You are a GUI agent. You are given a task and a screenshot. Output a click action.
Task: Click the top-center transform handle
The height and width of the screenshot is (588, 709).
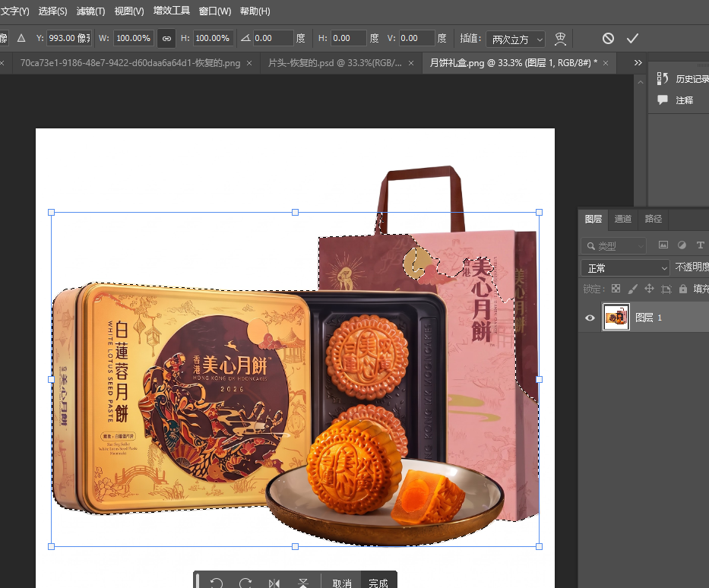296,213
